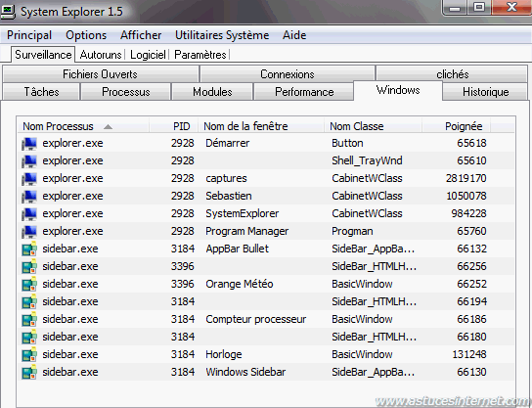Click sidebar.exe icon in Horloge row

tap(29, 355)
